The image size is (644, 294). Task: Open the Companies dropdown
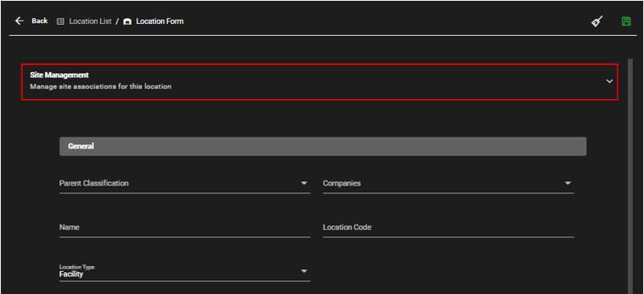point(449,183)
